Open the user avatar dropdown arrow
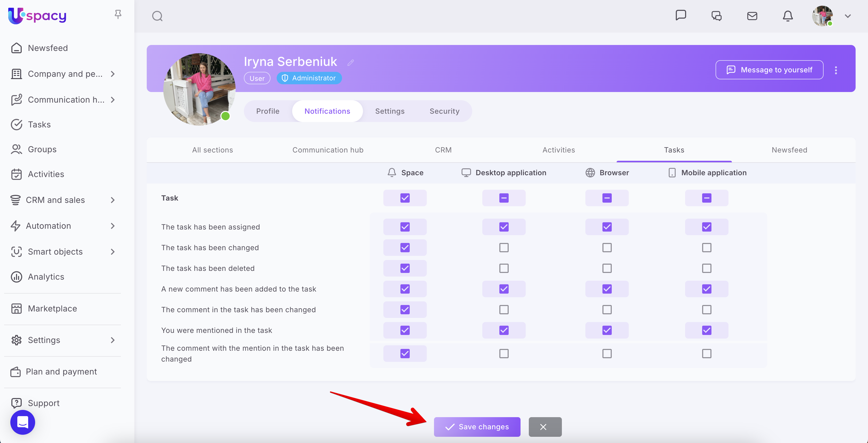The image size is (868, 443). click(847, 16)
